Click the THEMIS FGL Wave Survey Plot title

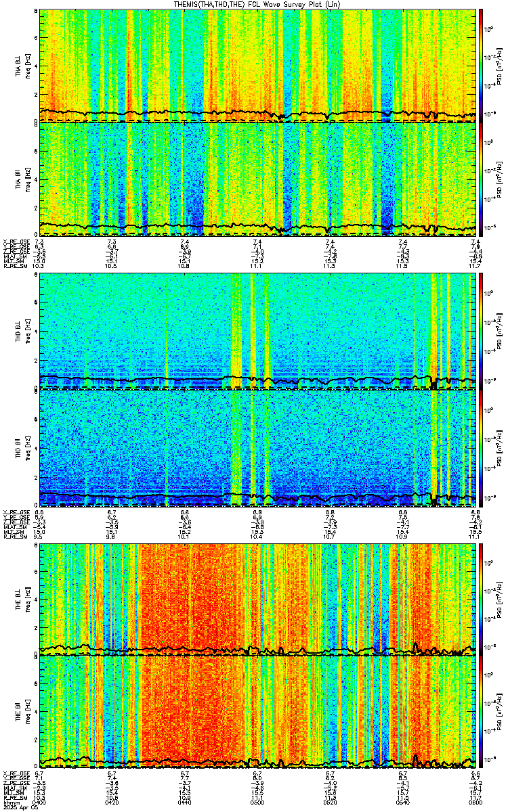[257, 4]
